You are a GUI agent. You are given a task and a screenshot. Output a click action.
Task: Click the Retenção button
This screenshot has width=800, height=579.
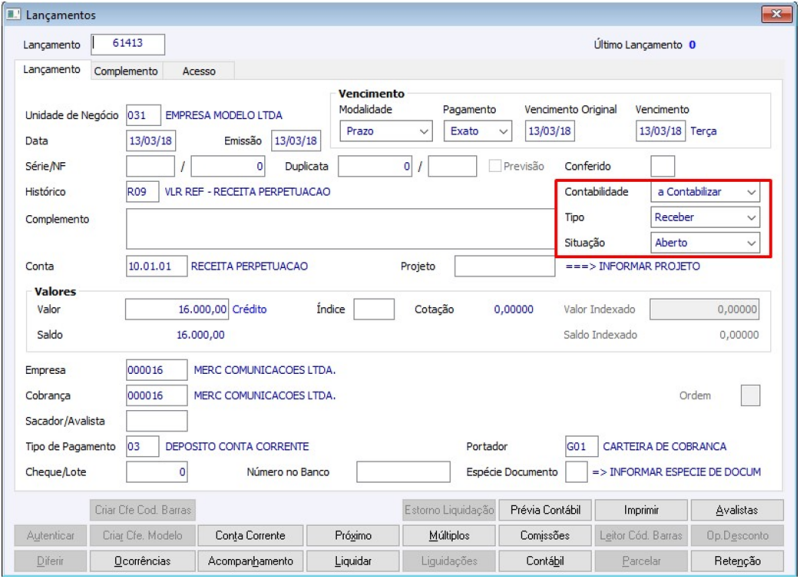point(737,561)
